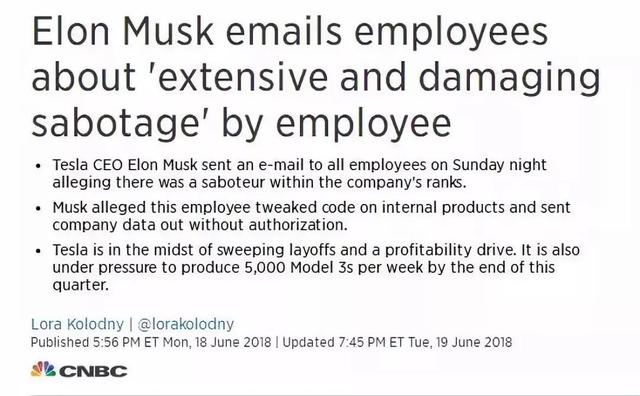Click 'Tesla CEO' starting the first bullet
This screenshot has width=640, height=396.
click(87, 165)
